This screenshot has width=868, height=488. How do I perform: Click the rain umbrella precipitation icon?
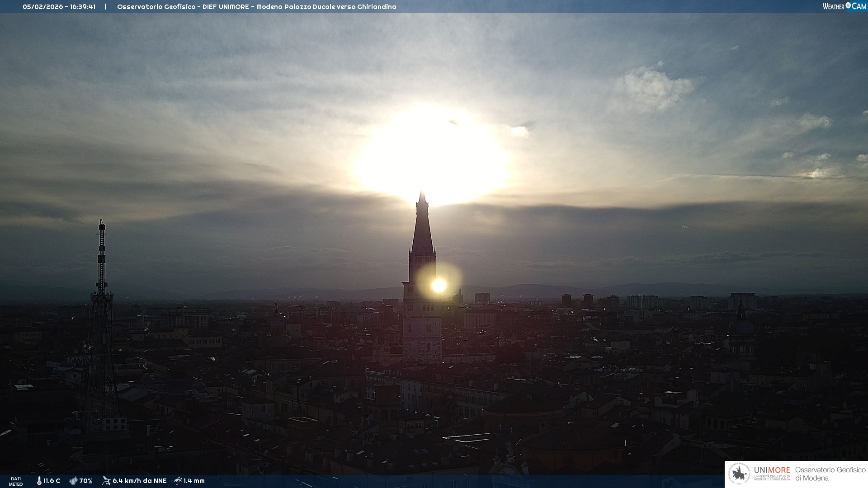click(x=178, y=481)
